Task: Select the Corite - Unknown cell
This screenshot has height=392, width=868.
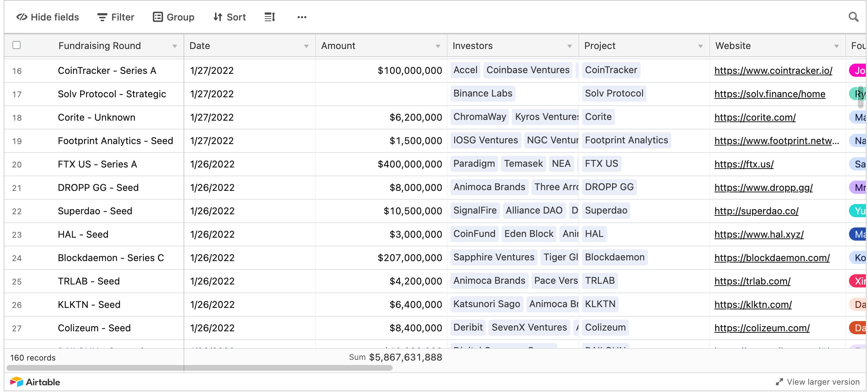Action: click(x=97, y=117)
